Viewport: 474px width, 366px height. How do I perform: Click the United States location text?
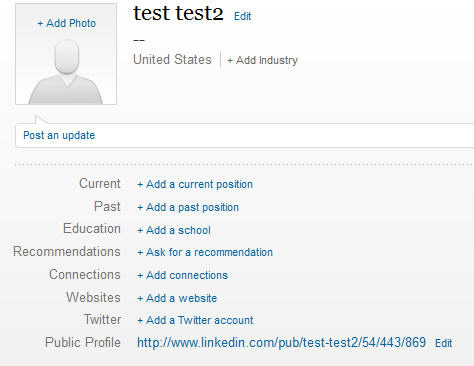[x=172, y=60]
